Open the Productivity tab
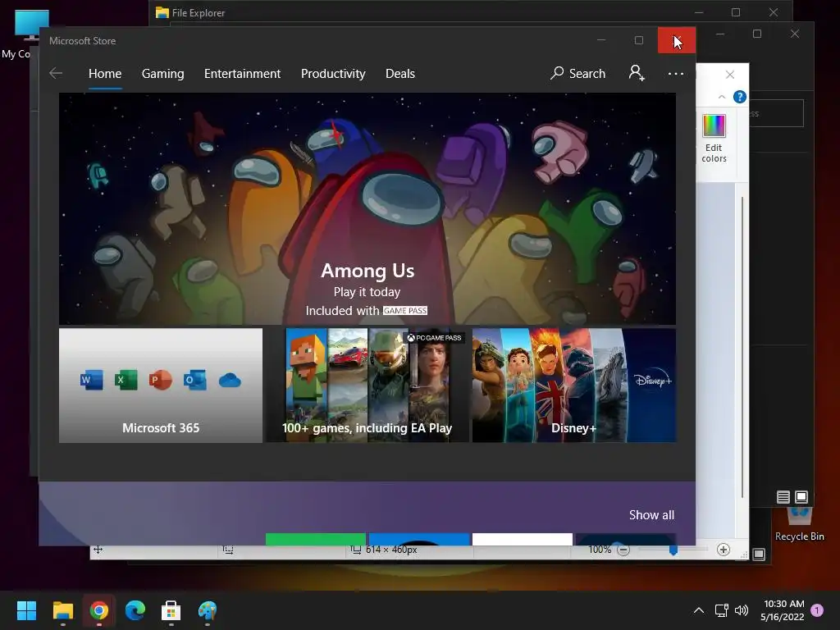Screen dimensions: 840x630 click(333, 73)
